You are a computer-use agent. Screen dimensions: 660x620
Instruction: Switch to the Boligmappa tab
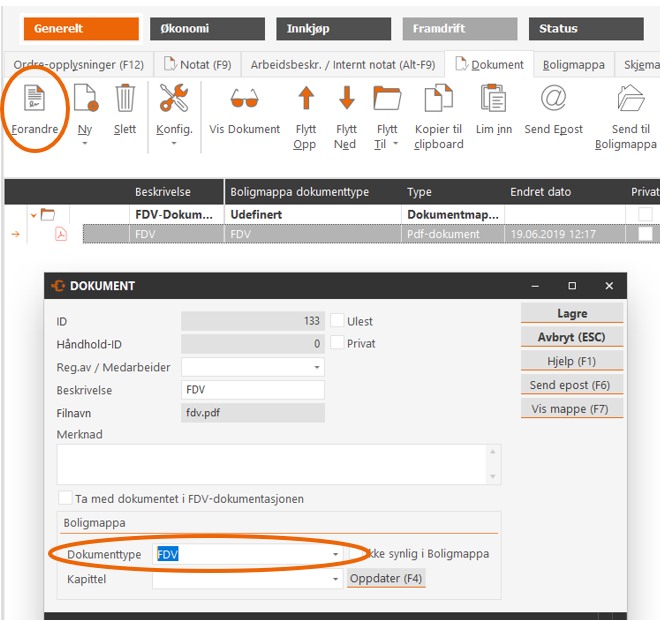point(573,65)
